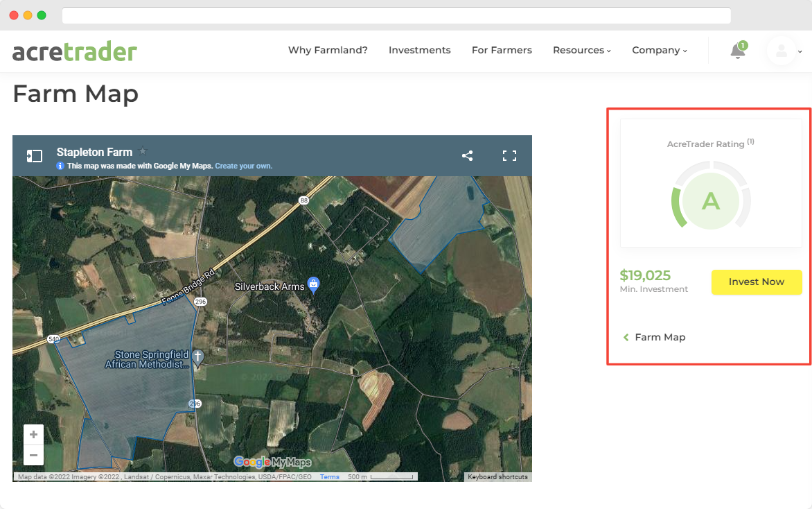
Task: Zoom in using the map plus control
Action: coord(33,433)
